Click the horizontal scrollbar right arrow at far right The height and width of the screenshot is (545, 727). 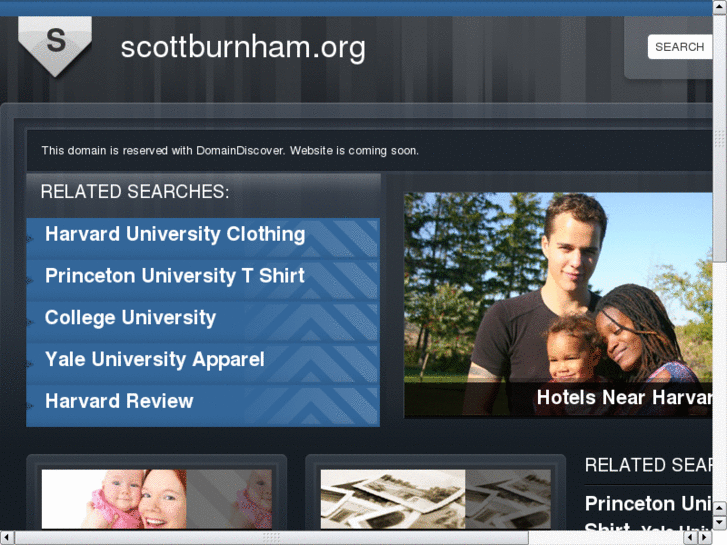[705, 538]
